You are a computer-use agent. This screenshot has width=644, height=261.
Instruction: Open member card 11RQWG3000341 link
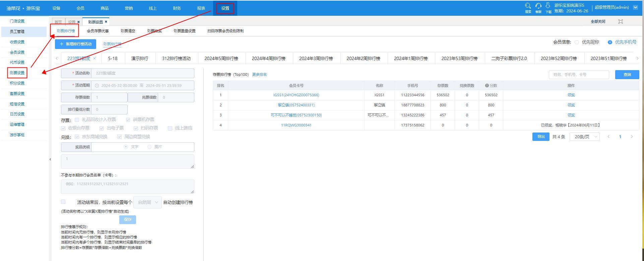(296, 125)
